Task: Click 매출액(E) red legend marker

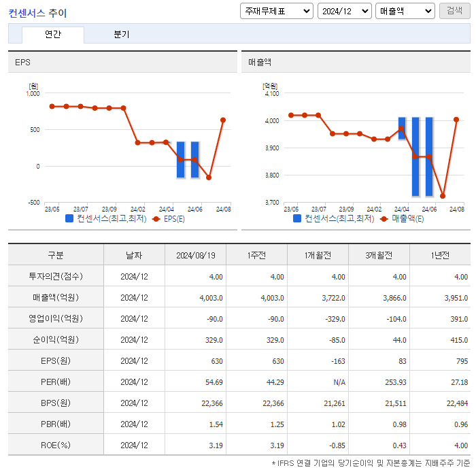Action: (x=384, y=219)
